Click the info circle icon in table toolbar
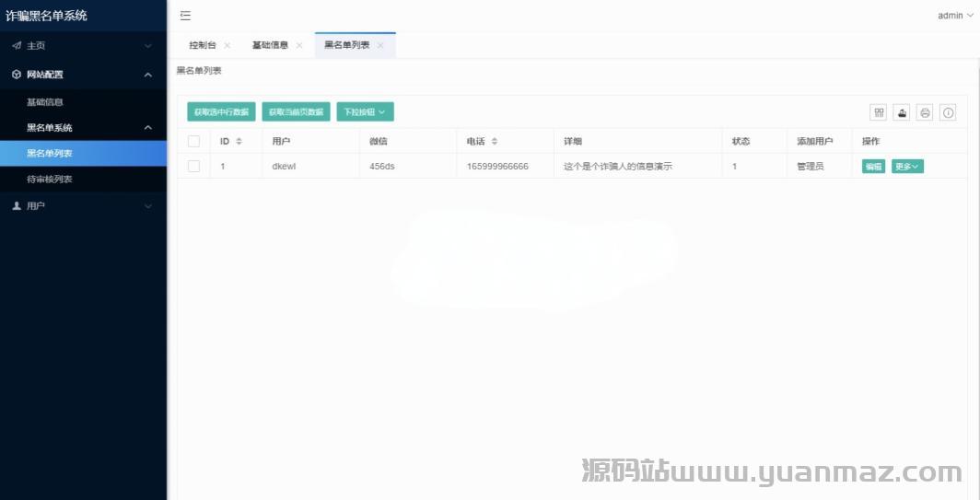Screen dimensions: 980x500 (x=948, y=112)
